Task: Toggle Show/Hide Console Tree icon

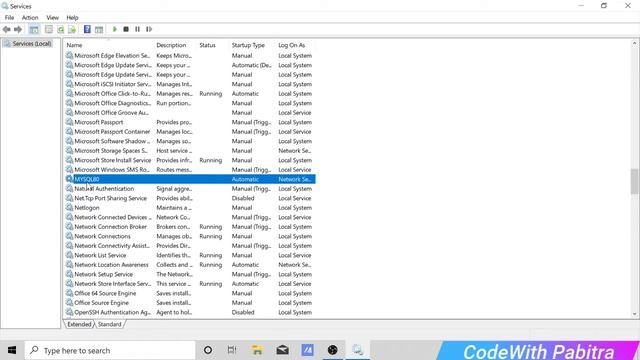Action: click(34, 29)
